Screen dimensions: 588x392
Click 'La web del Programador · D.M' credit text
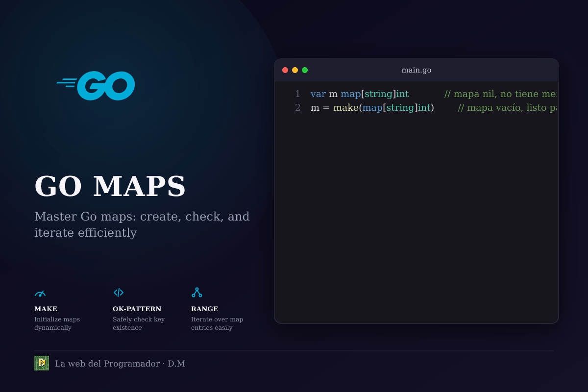pos(120,364)
